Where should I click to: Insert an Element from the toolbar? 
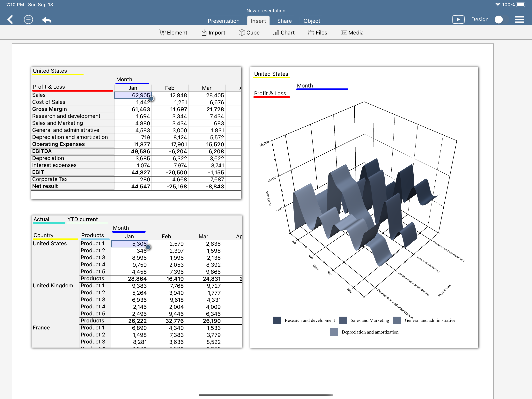(173, 33)
